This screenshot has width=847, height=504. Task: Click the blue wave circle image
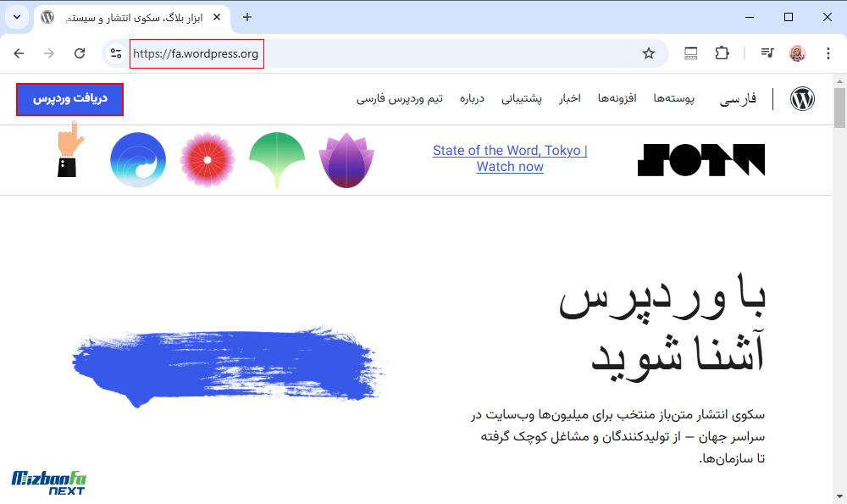[x=138, y=160]
